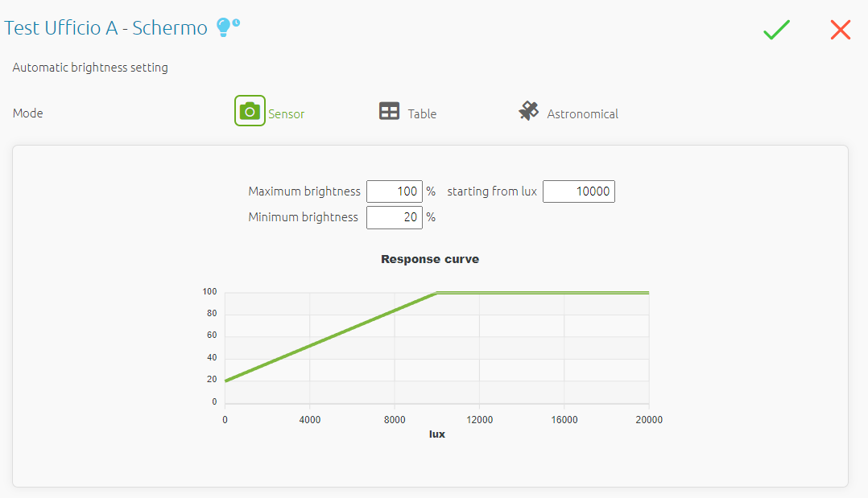This screenshot has width=868, height=498.
Task: Click the 20000 tick on the x-axis
Action: (x=648, y=420)
